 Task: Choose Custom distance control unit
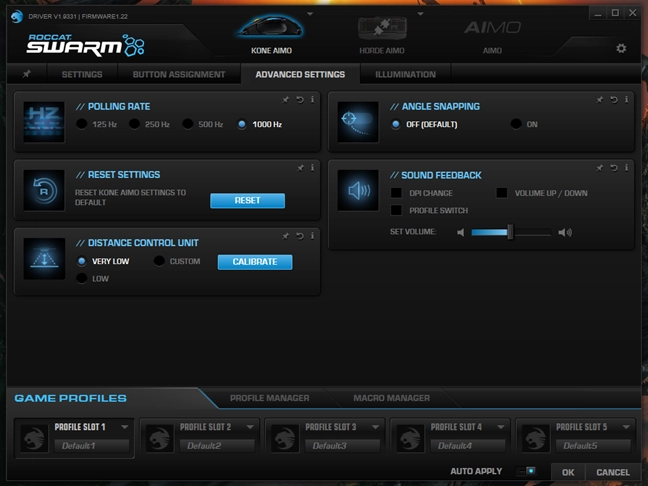pos(159,261)
